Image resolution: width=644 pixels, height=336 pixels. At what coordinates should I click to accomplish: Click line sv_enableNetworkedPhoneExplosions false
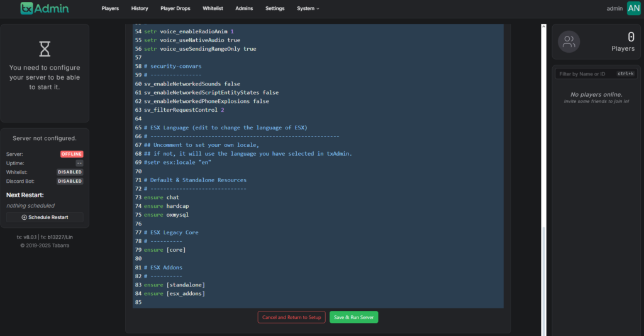pos(206,101)
